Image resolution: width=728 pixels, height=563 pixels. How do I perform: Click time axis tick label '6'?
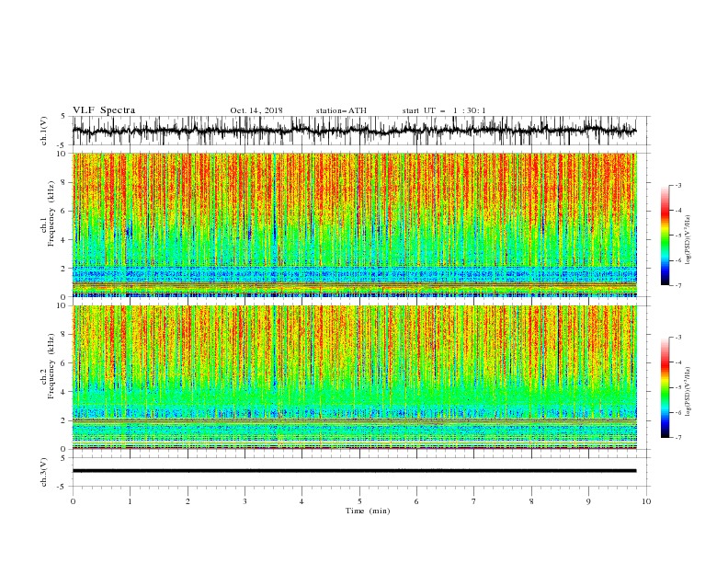tap(416, 501)
